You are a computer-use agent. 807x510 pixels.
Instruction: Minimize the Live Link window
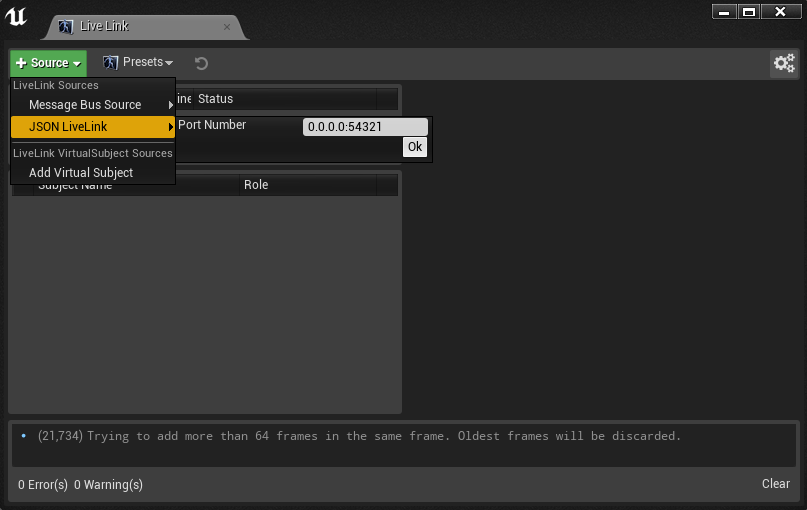click(x=724, y=11)
